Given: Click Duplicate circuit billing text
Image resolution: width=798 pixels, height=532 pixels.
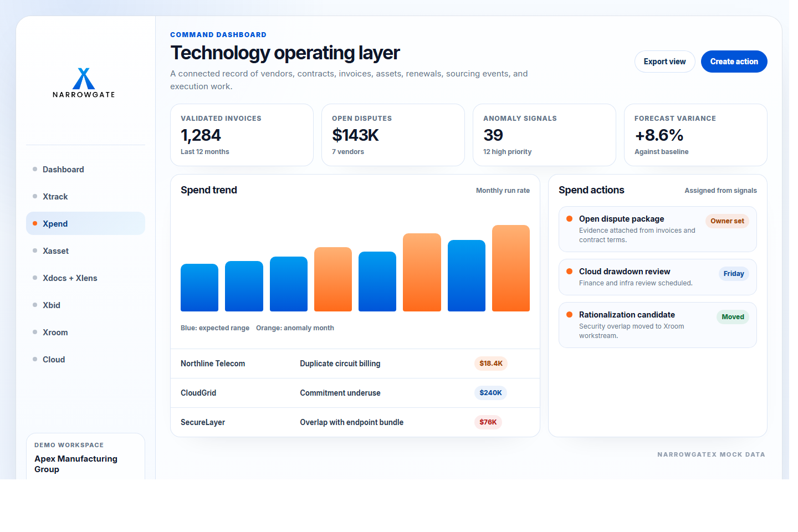Looking at the screenshot, I should 340,364.
